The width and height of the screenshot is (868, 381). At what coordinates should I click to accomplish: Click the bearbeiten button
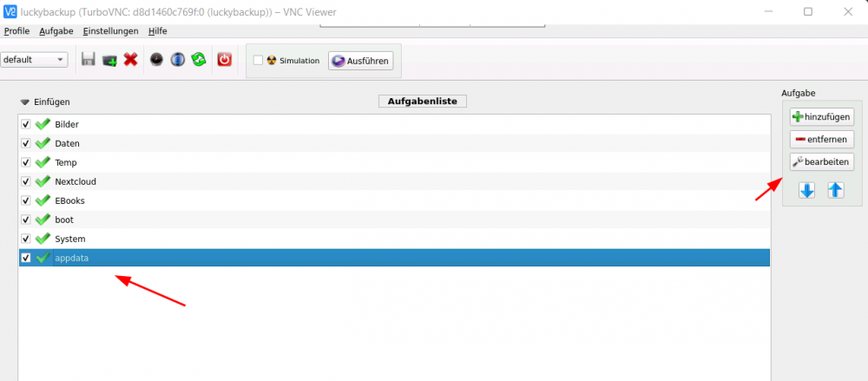pos(822,161)
